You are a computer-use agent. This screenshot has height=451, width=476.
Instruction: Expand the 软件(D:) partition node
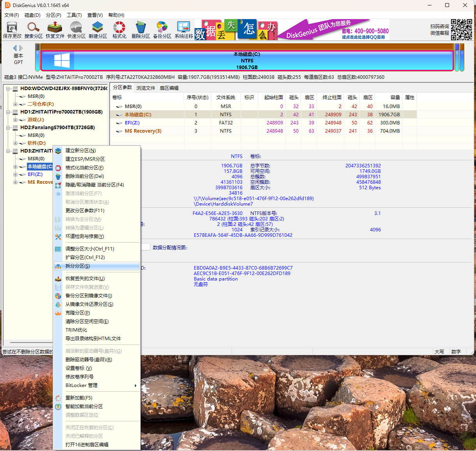[15, 143]
